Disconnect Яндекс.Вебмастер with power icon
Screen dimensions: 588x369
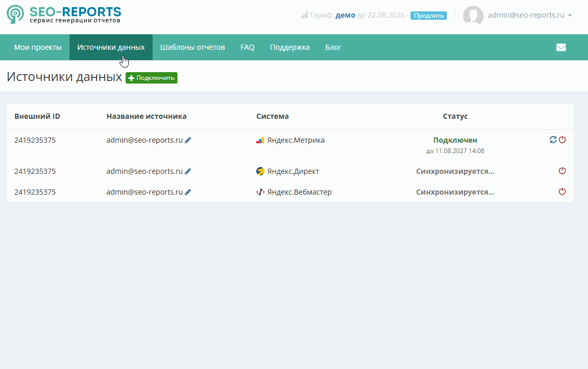pos(562,192)
